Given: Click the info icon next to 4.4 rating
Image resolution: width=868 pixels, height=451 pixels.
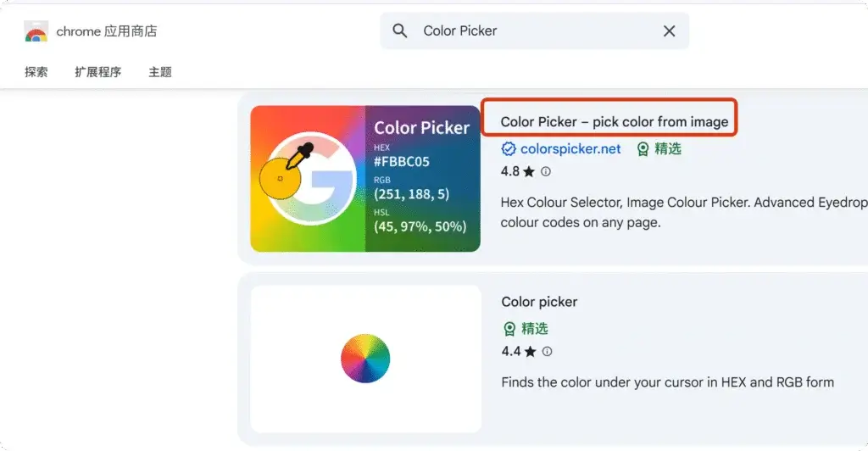Looking at the screenshot, I should 547,352.
